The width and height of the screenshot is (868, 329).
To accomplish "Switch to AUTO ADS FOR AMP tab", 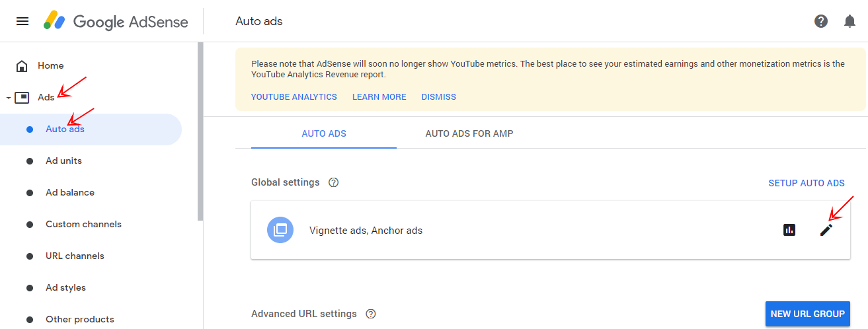I will point(469,133).
